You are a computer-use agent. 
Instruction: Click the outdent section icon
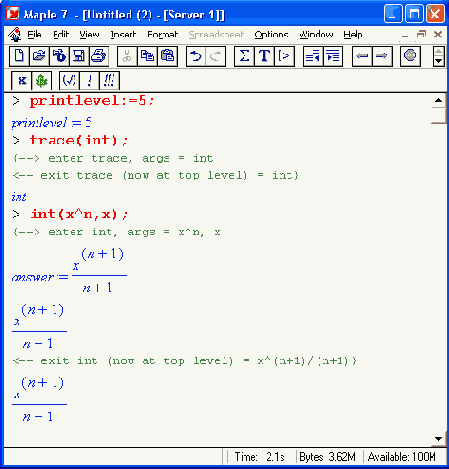tap(313, 56)
